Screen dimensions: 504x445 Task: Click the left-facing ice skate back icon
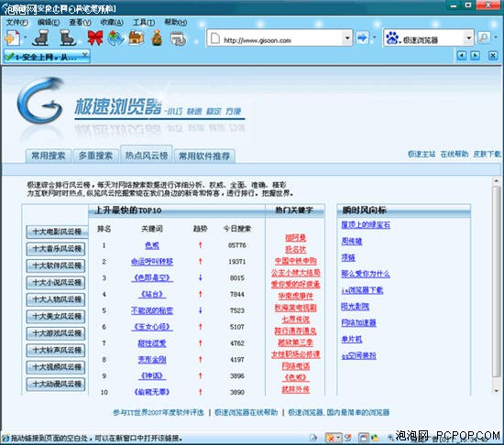tap(41, 38)
